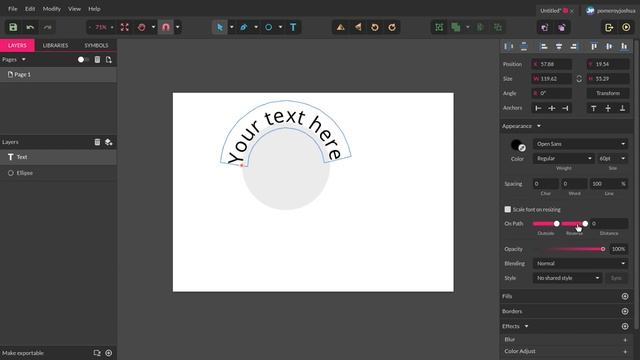Toggle the Reverse on-path switch
This screenshot has width=640, height=360.
pos(575,224)
